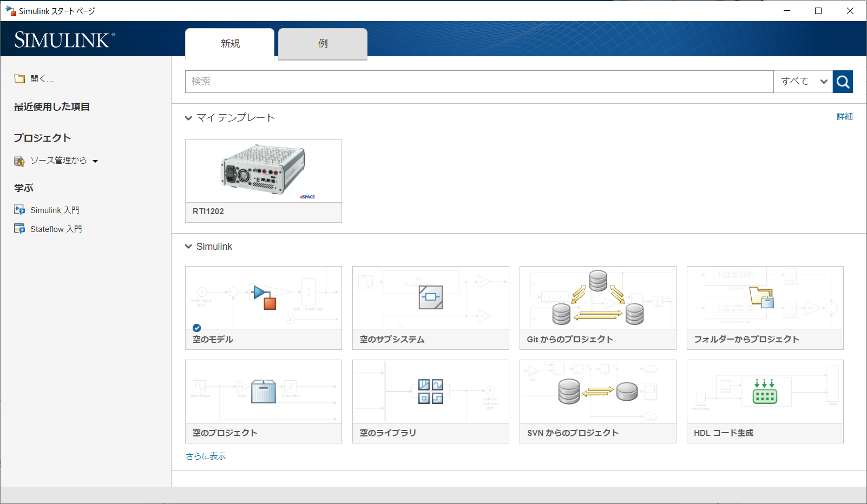867x504 pixels.
Task: Switch to the 新規 tab
Action: 229,43
